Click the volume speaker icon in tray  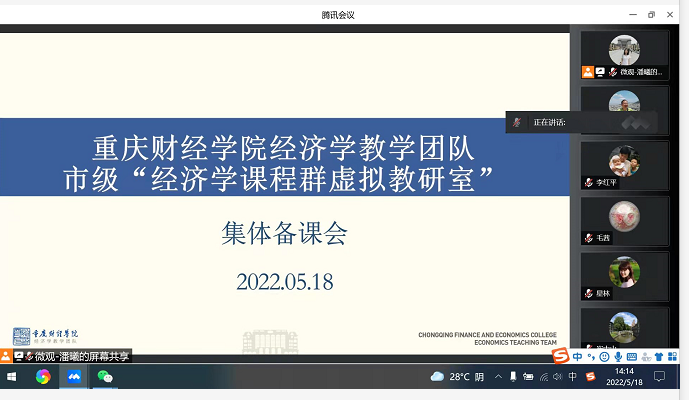click(557, 377)
